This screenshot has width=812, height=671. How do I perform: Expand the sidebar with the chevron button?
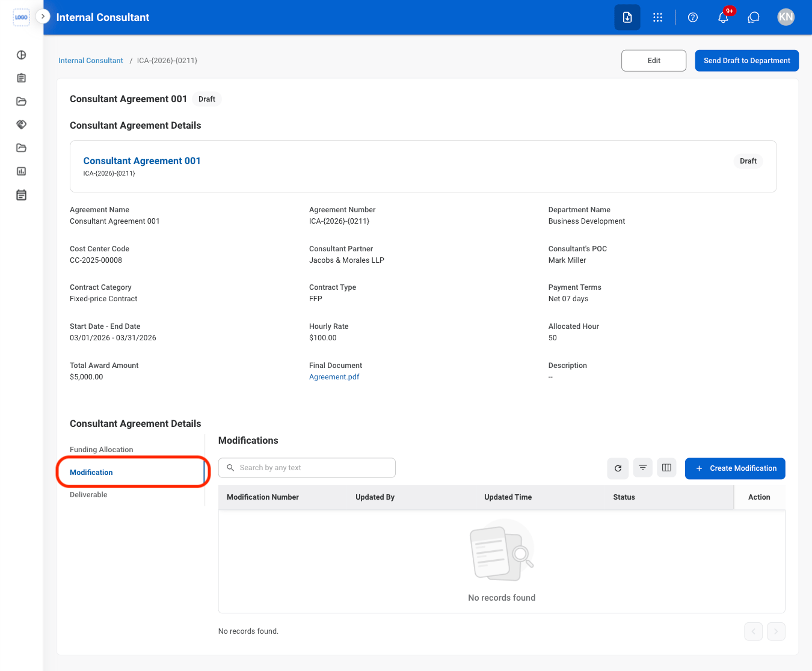coord(43,17)
